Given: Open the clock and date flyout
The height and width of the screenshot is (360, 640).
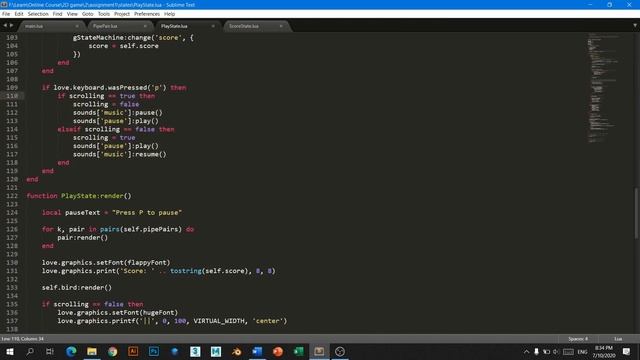Looking at the screenshot, I should pos(604,351).
